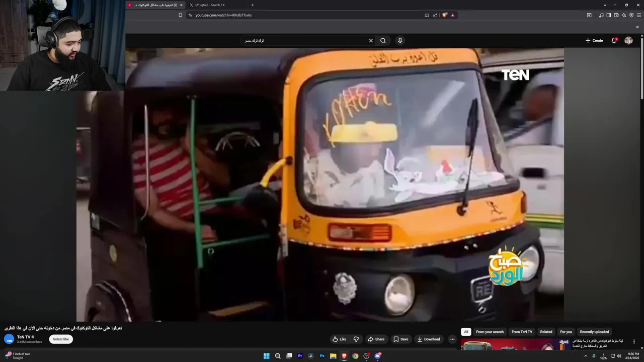Open the Brave browser taskbar icon
This screenshot has height=362, width=644.
344,356
